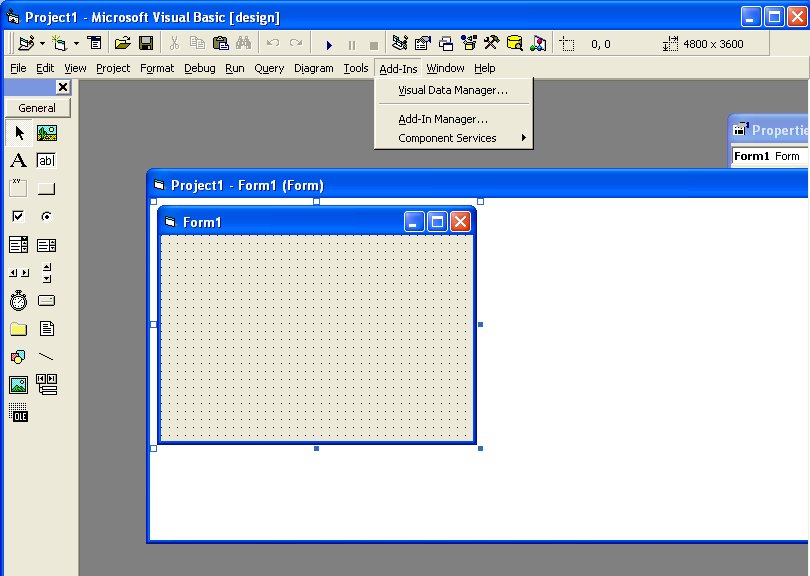Open the File menu

(18, 68)
